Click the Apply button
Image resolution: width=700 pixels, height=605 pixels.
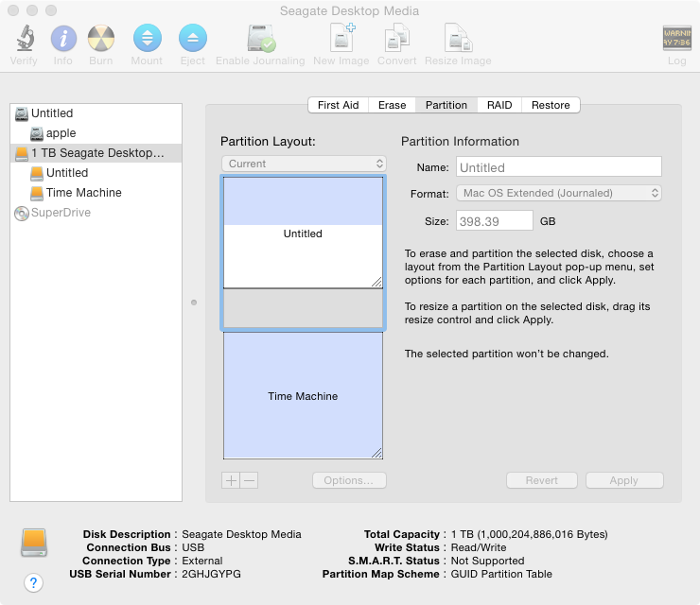(624, 480)
